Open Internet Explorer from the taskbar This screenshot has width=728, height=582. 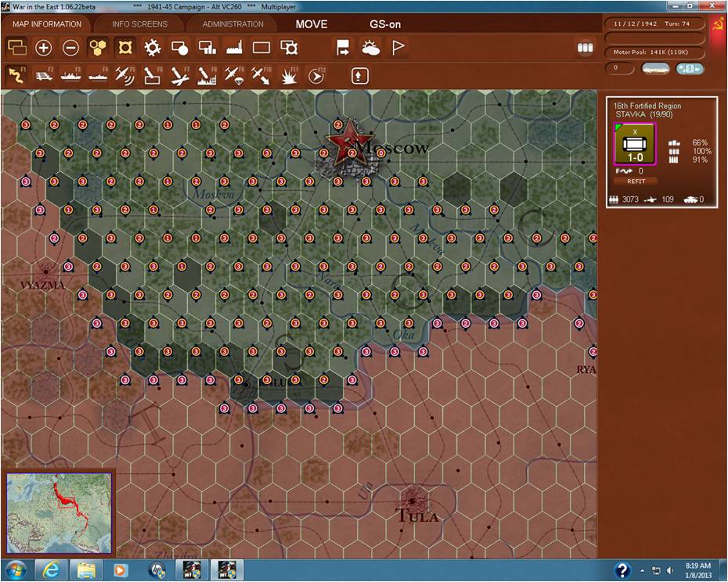pyautogui.click(x=50, y=570)
